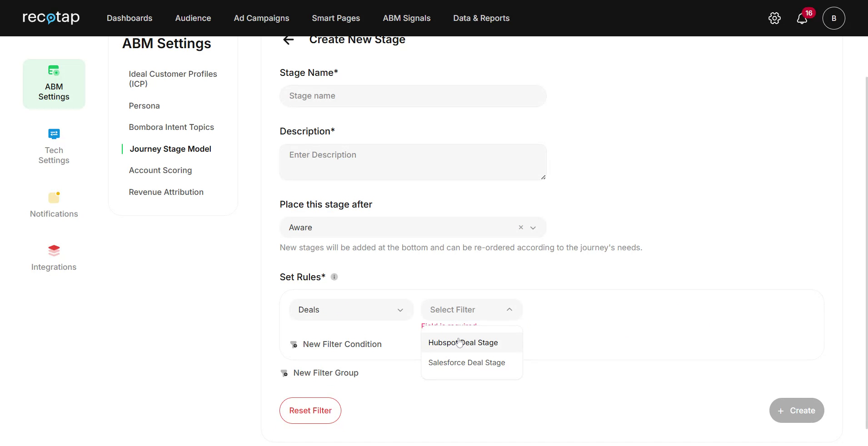
Task: Open Integrations from the left sidebar
Action: click(x=54, y=257)
